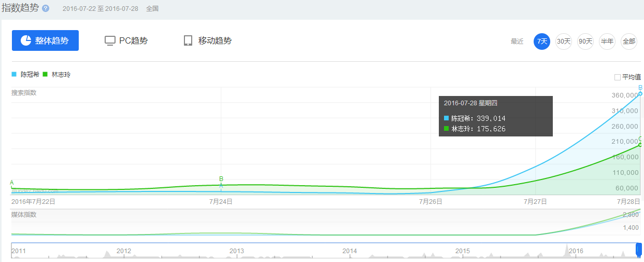The height and width of the screenshot is (262, 644).
Task: Click the pie chart icon in 整体趋势
Action: click(26, 40)
